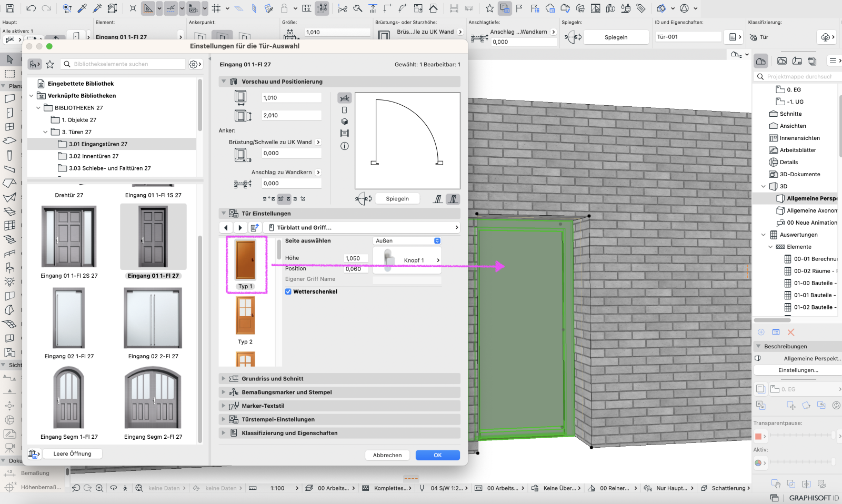Open the Seite auswählen Außen dropdown
The height and width of the screenshot is (504, 842).
pyautogui.click(x=407, y=241)
